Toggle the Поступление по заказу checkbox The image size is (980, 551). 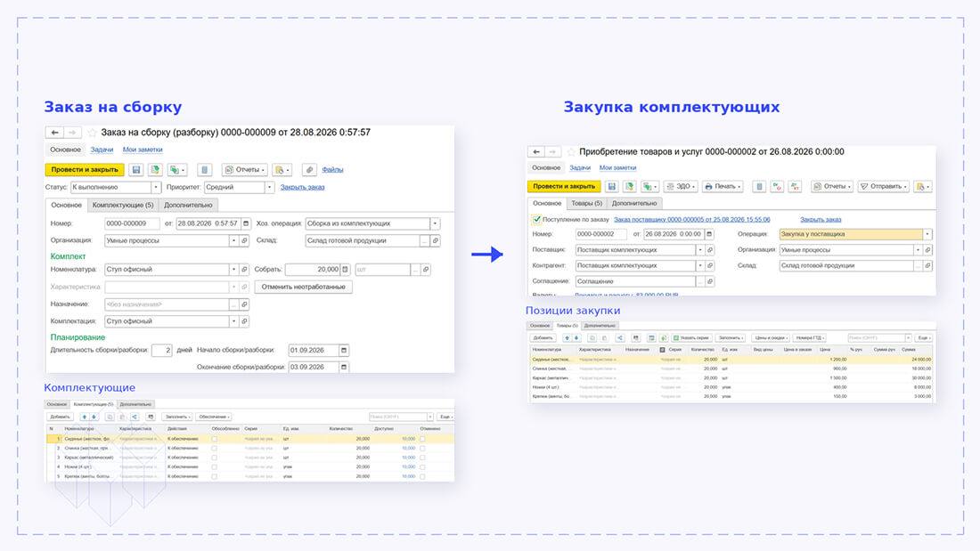[536, 219]
